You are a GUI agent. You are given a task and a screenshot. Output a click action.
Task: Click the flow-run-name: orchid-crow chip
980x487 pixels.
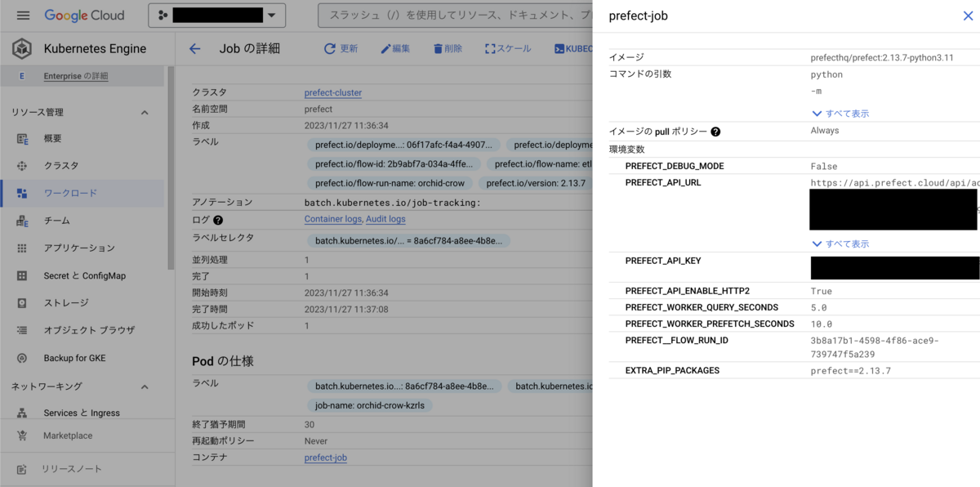coord(389,183)
